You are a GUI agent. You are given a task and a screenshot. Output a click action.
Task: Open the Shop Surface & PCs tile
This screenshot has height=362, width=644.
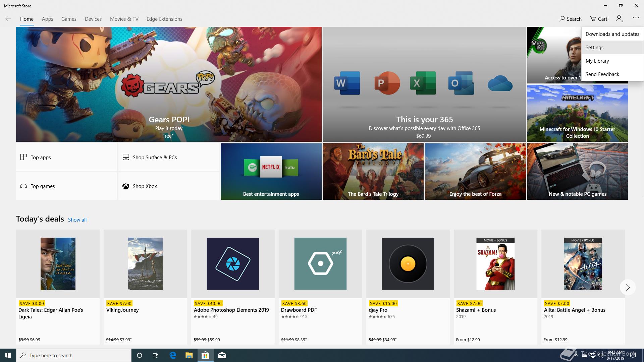point(169,157)
